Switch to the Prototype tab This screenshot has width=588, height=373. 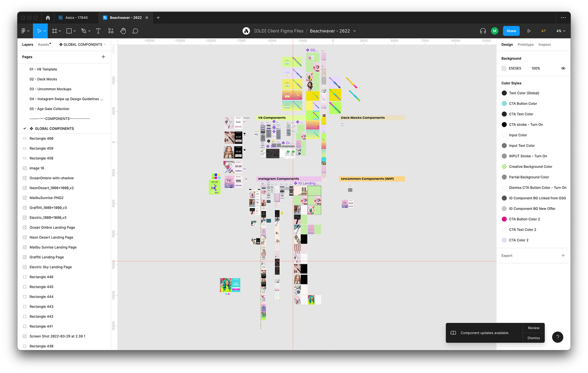pyautogui.click(x=525, y=44)
